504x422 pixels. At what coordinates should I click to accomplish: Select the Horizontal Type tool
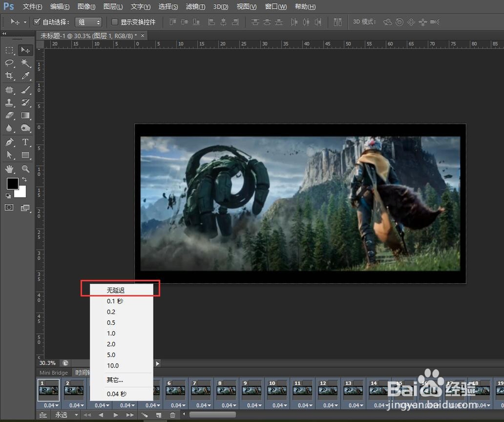[25, 142]
